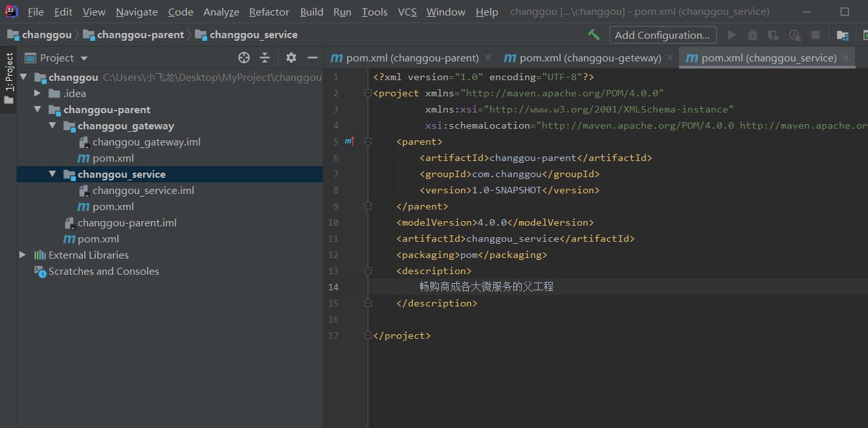Collapse the changgou-parent module
Screen dimensions: 868x428
(38, 109)
